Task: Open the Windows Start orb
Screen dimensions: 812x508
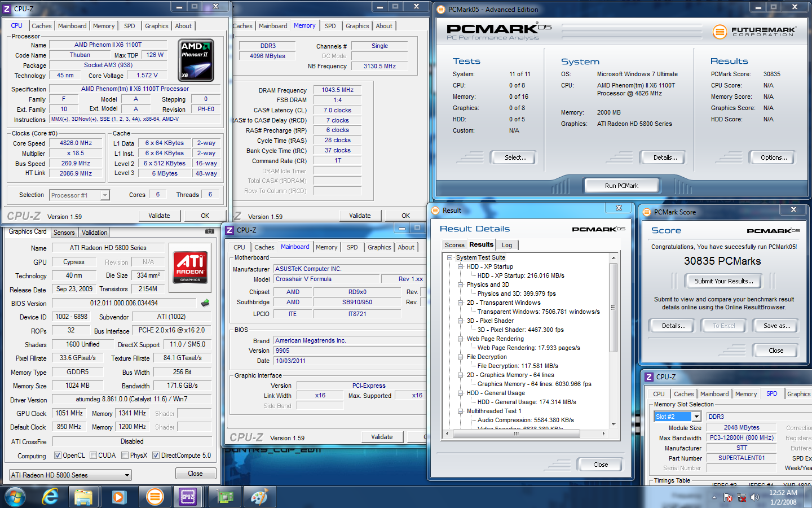Action: (15, 497)
